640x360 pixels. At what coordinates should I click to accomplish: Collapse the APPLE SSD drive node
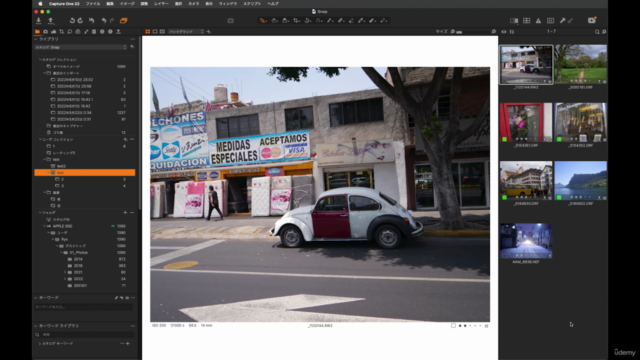[x=44, y=226]
